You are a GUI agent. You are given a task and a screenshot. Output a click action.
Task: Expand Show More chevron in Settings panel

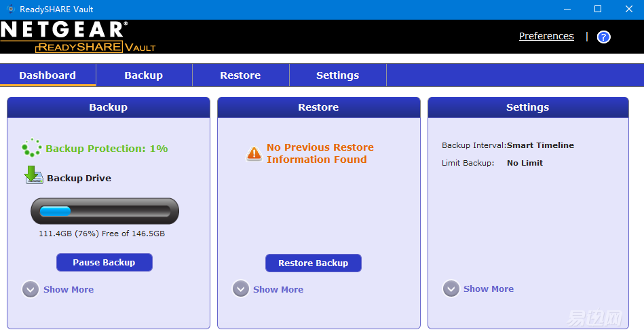click(x=451, y=289)
